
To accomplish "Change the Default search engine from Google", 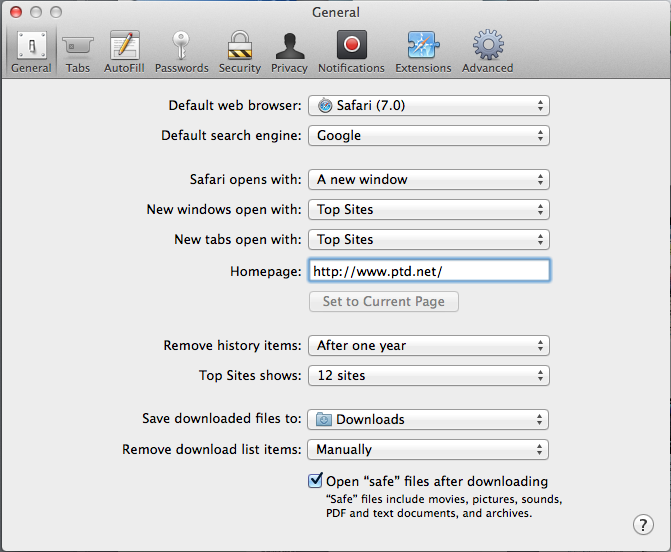I will tap(429, 135).
